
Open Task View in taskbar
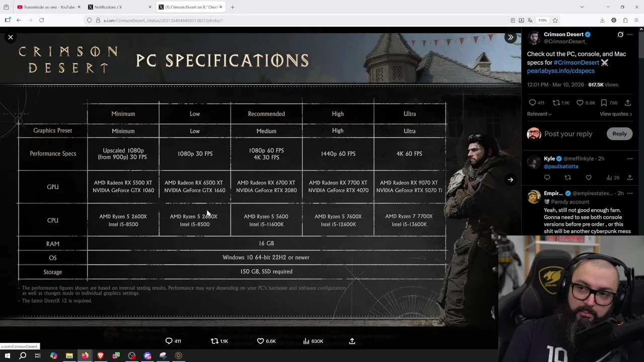click(x=38, y=355)
